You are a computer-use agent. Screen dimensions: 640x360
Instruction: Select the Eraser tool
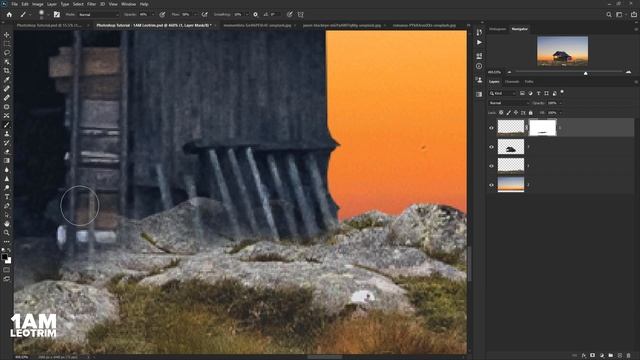click(7, 152)
